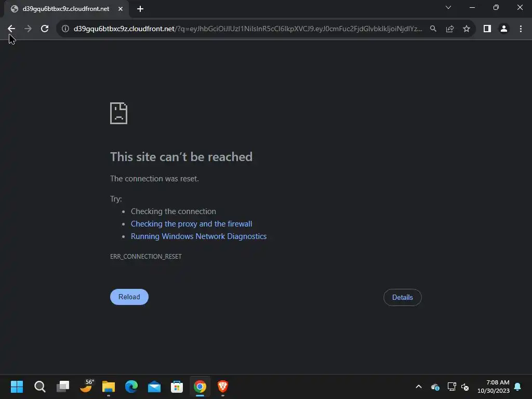532x399 pixels.
Task: Open Checking the proxy and the firewall link
Action: [191, 224]
